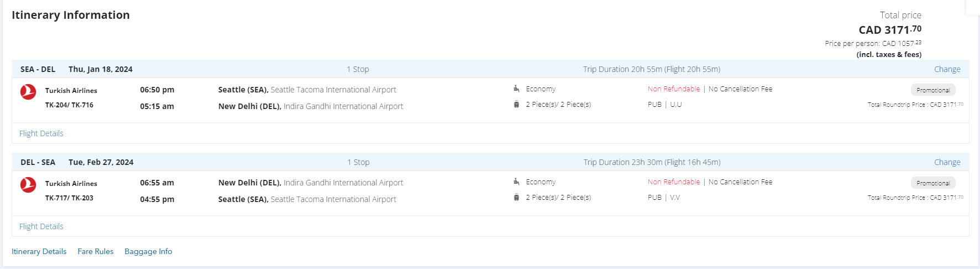The height and width of the screenshot is (269, 980).
Task: Click Promotional badge on the return flight
Action: 932,183
